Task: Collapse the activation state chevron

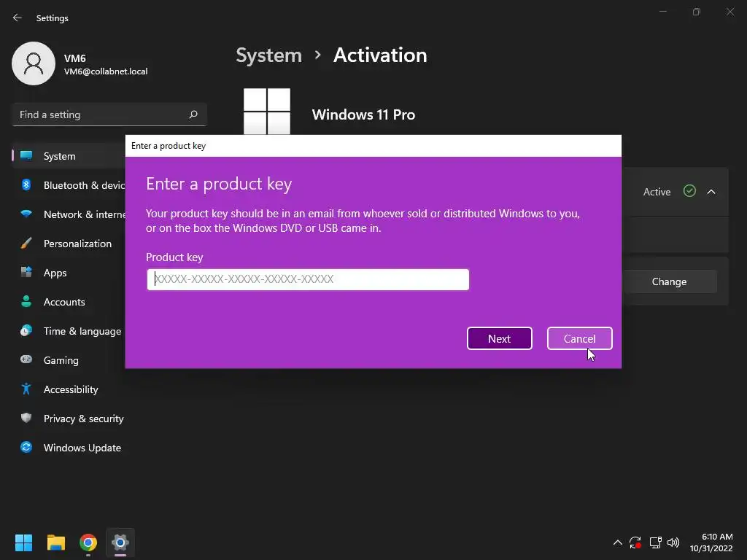Action: click(x=711, y=192)
